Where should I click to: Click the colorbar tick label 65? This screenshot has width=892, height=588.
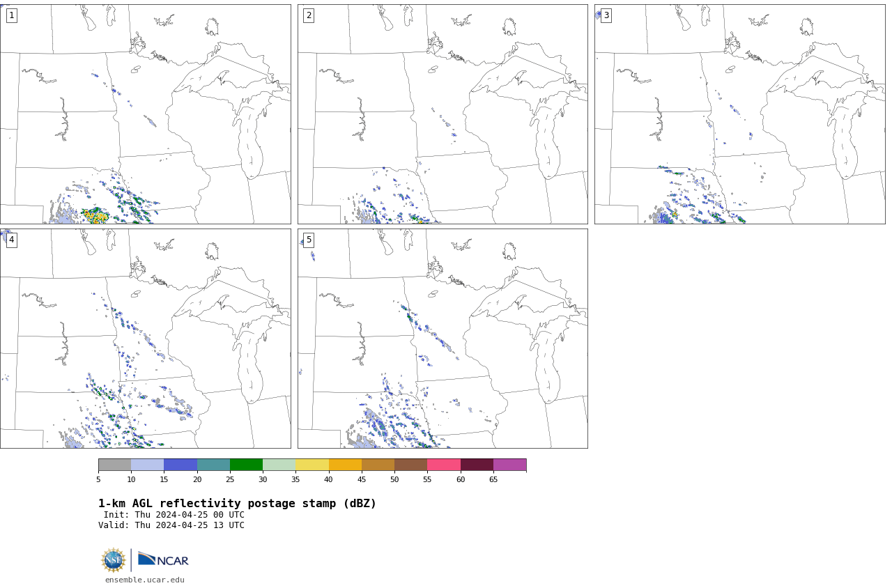pyautogui.click(x=493, y=479)
